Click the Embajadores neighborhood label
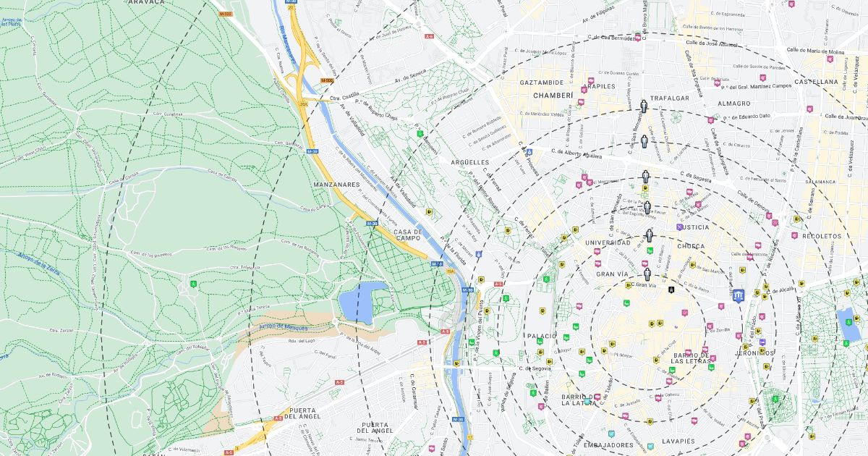Image resolution: width=868 pixels, height=456 pixels. tap(608, 444)
